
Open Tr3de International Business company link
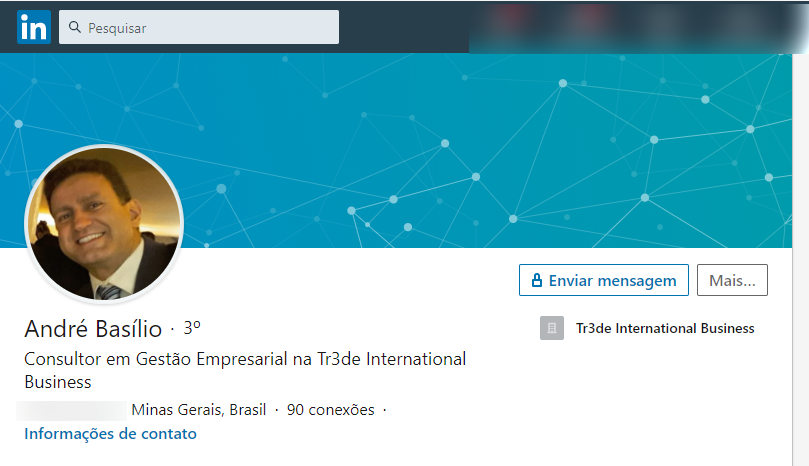pos(665,328)
